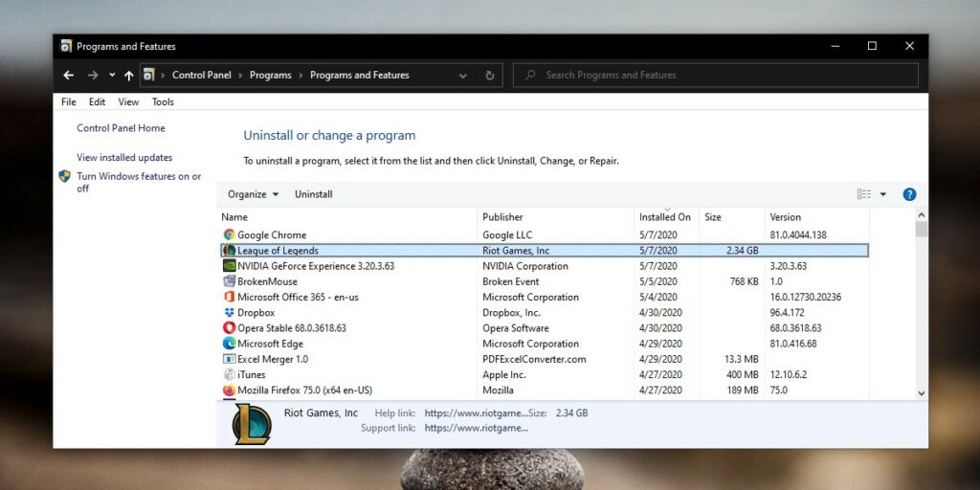Viewport: 980px width, 490px height.
Task: Click the list scrollbar down arrow
Action: coord(922,393)
